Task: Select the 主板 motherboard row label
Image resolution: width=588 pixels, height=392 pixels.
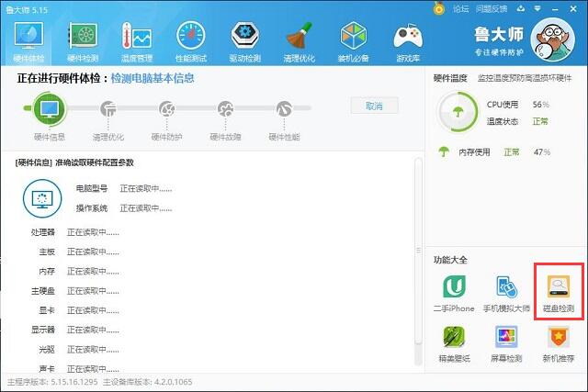Action: [47, 252]
